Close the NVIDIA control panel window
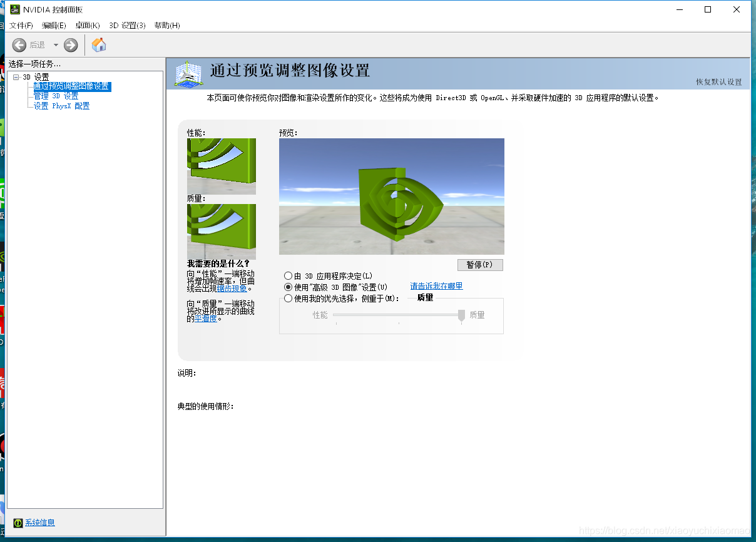The width and height of the screenshot is (756, 542). pyautogui.click(x=737, y=9)
